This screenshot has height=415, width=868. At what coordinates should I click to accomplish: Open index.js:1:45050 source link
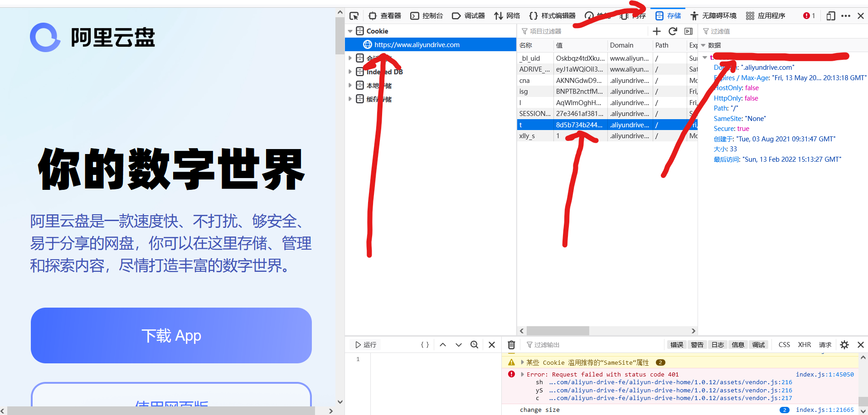(x=825, y=374)
